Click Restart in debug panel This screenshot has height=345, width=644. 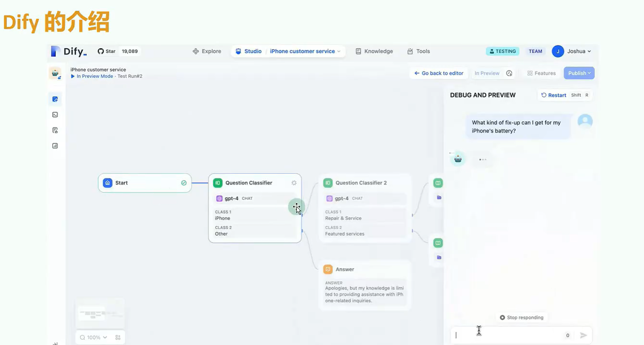[553, 95]
